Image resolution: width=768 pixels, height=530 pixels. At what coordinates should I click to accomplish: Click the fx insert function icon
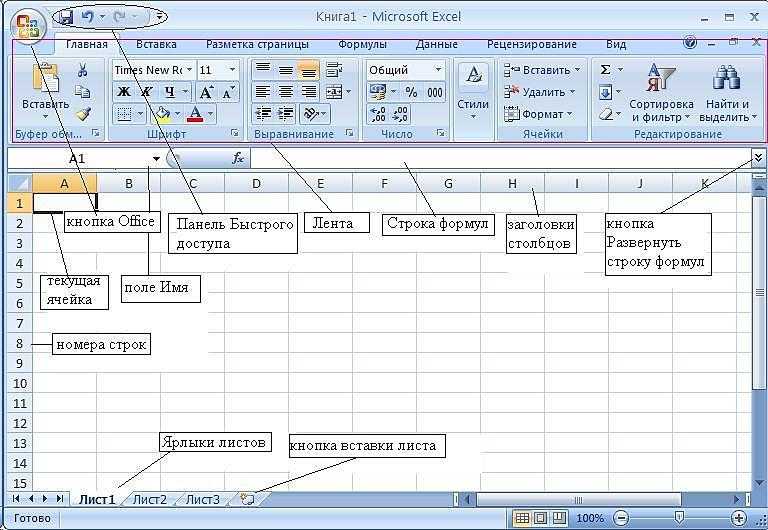238,158
